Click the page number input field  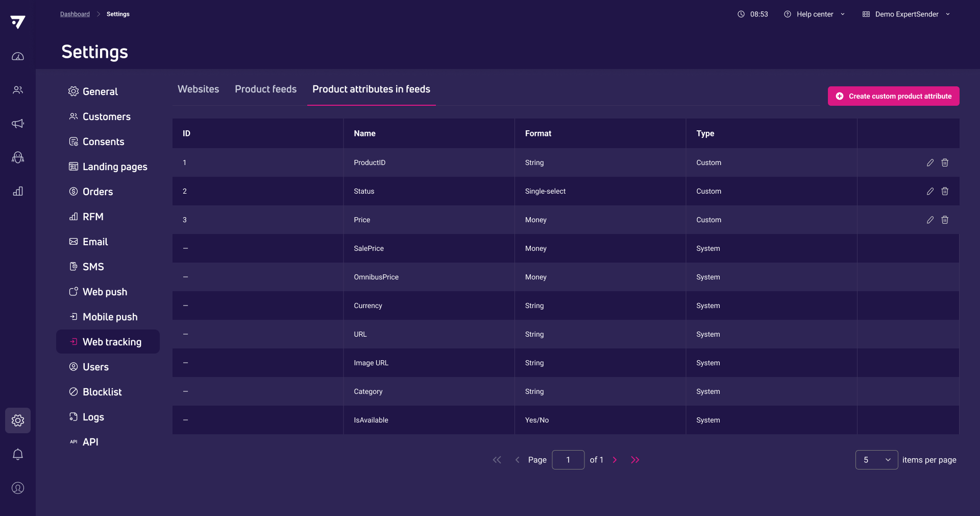coord(568,460)
